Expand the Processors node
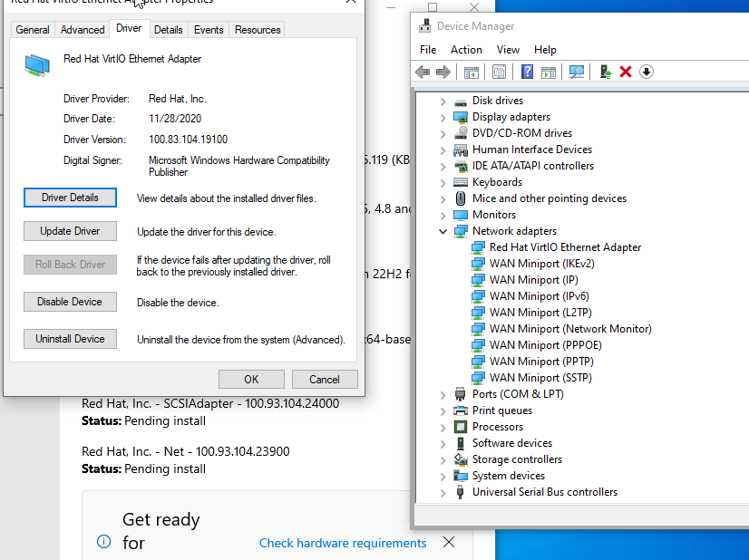 tap(443, 428)
